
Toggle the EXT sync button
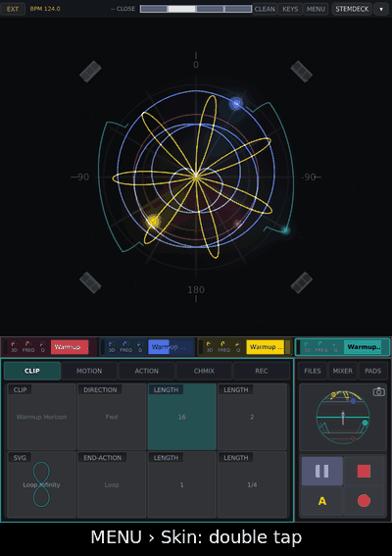pyautogui.click(x=13, y=9)
